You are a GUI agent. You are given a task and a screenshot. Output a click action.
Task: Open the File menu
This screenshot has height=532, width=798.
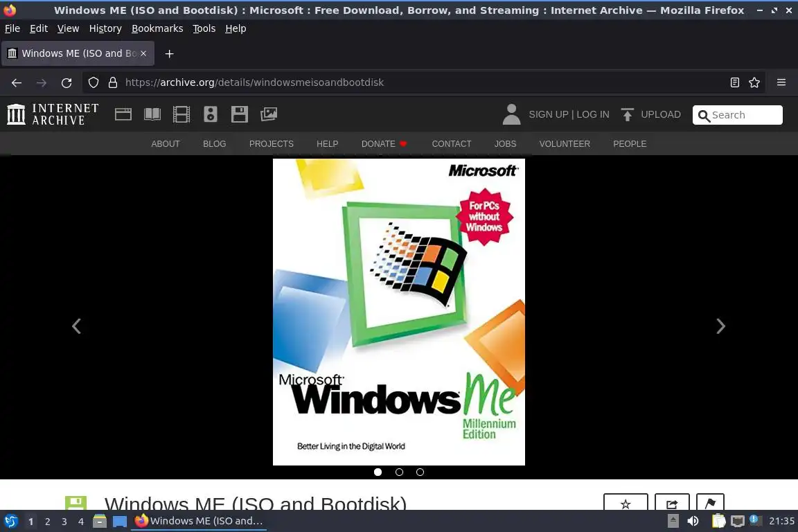coord(12,28)
